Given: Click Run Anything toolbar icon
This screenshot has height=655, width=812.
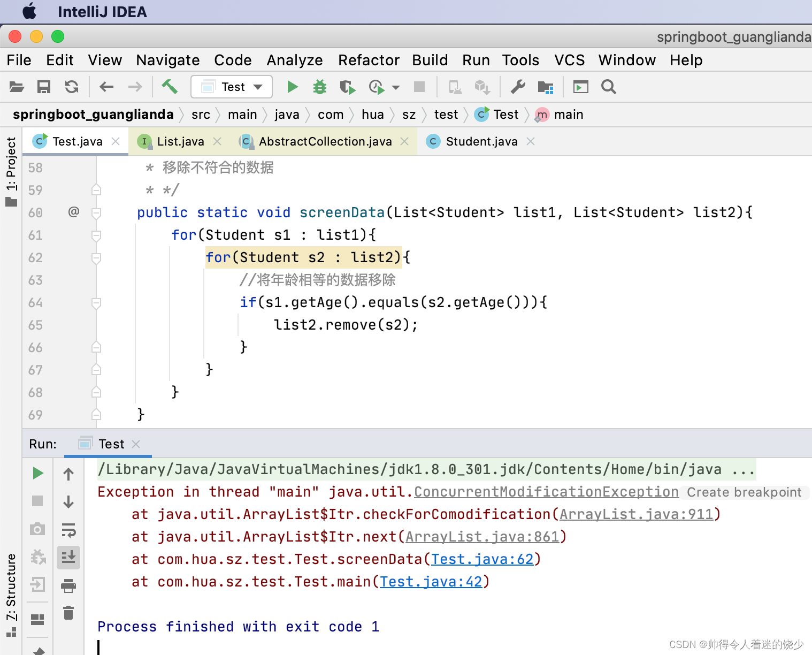Looking at the screenshot, I should coord(580,87).
